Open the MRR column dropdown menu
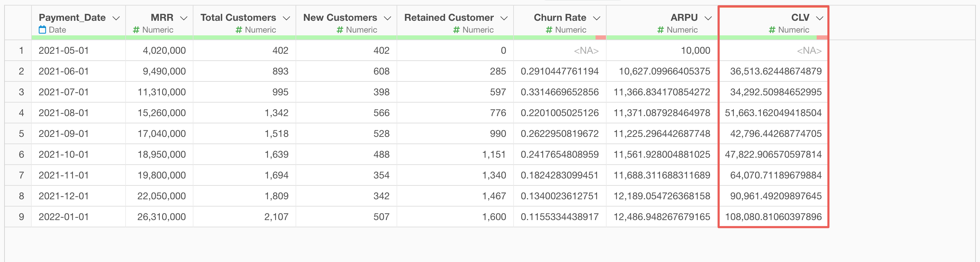Screen dimensions: 980x262 [x=184, y=18]
